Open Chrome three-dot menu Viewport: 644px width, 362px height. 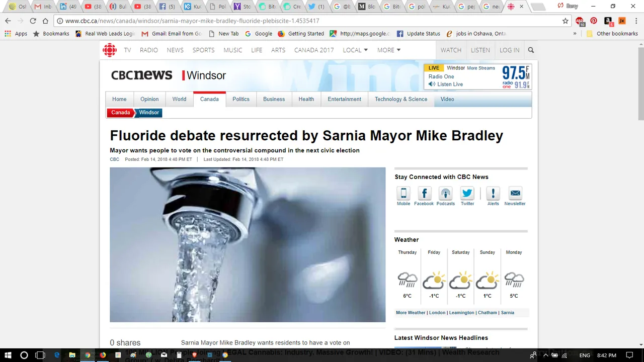tap(635, 21)
